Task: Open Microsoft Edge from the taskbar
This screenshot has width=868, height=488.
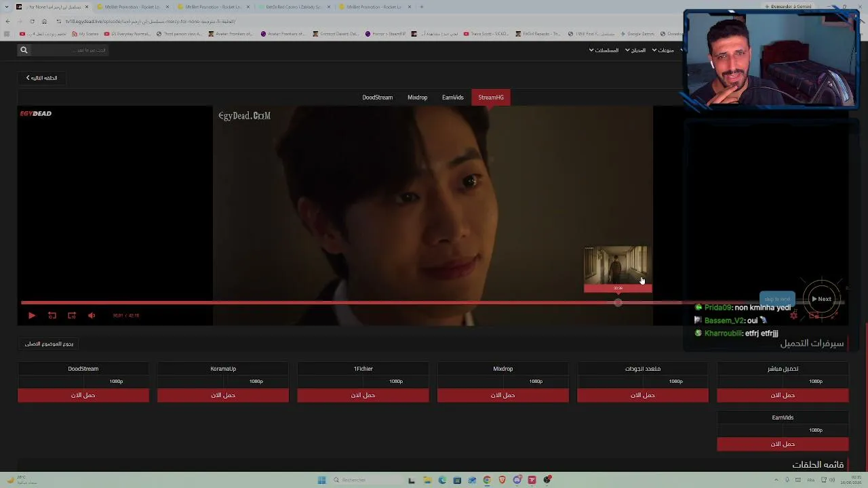Action: pos(442,480)
